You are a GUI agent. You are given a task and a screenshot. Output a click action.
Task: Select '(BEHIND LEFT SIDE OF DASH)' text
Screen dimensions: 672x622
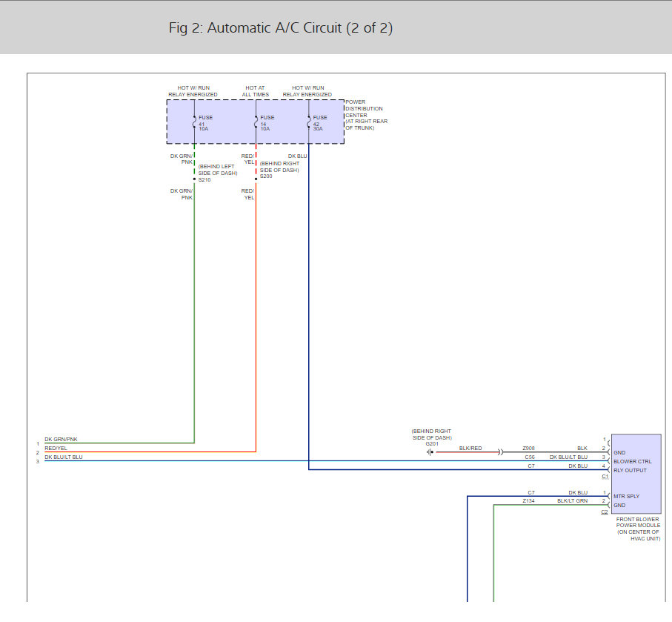[217, 170]
